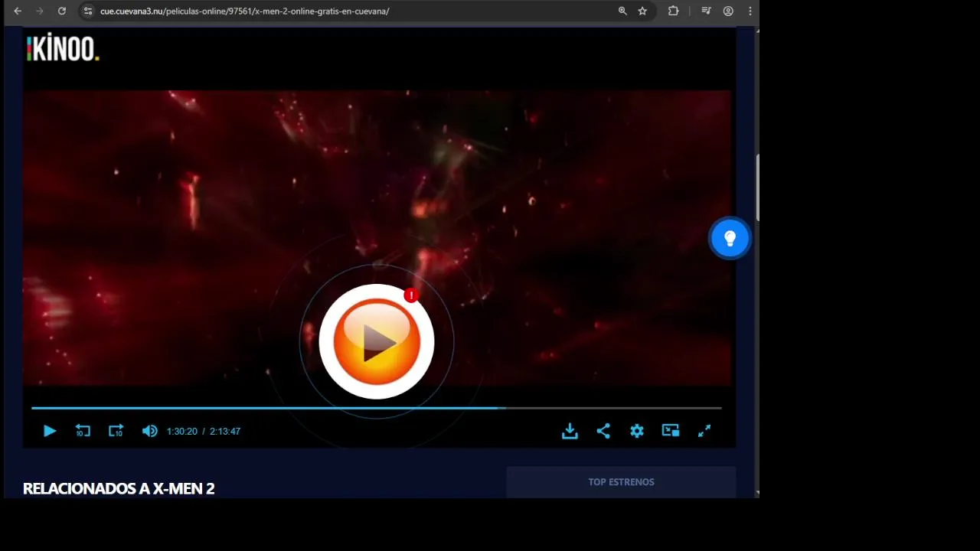Open the media control icon in toolbar
The width and height of the screenshot is (980, 551).
[706, 11]
